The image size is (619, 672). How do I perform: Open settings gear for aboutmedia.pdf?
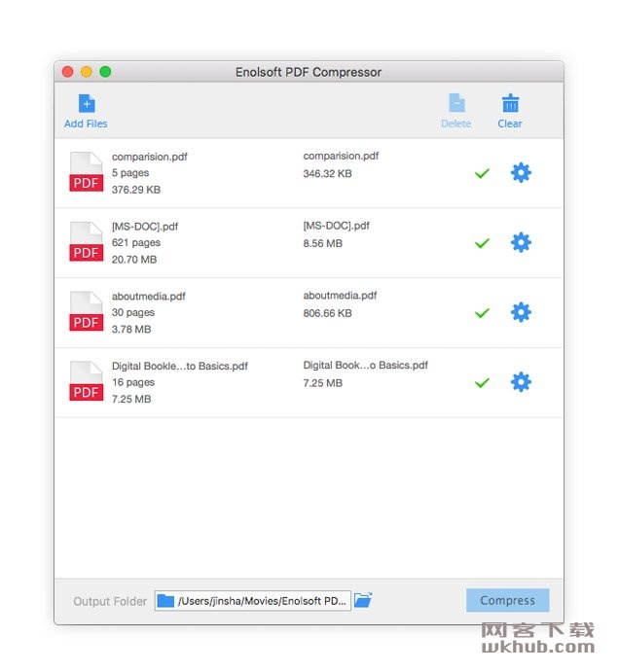521,312
